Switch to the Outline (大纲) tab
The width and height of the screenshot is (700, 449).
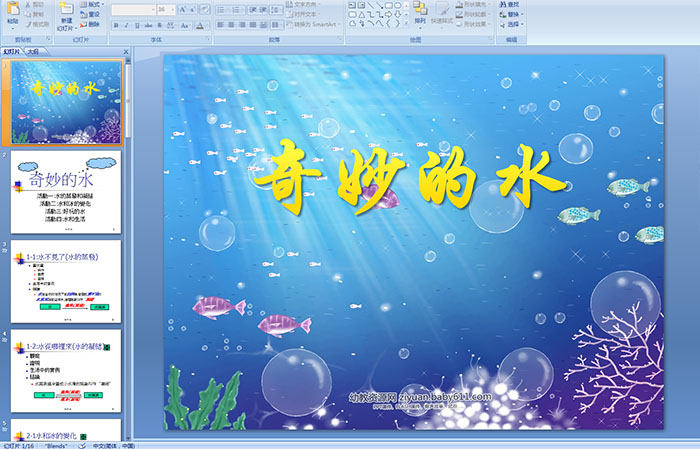pyautogui.click(x=33, y=50)
